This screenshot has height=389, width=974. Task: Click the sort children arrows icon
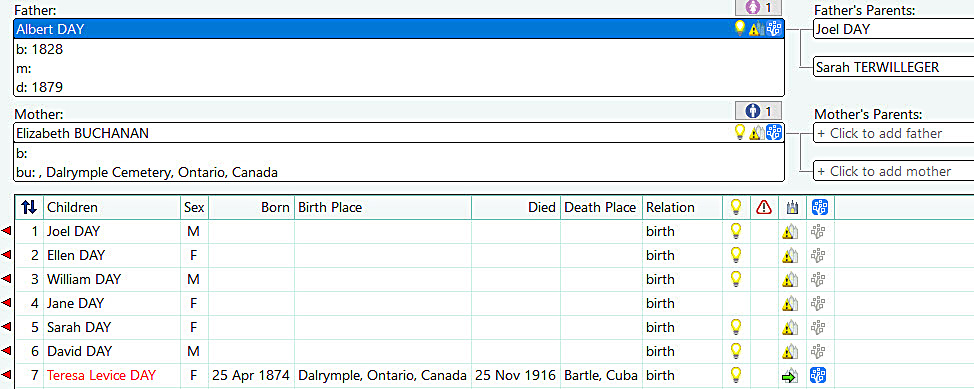(29, 207)
